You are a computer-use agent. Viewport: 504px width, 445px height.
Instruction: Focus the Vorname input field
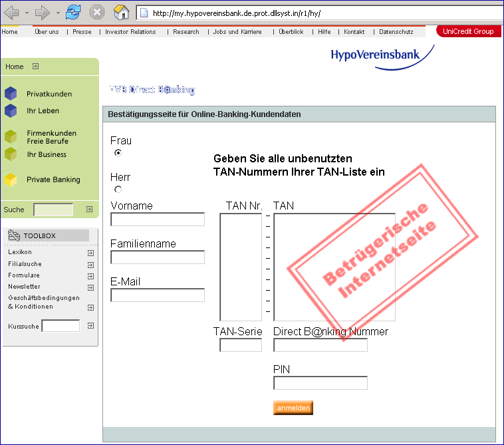coord(158,220)
